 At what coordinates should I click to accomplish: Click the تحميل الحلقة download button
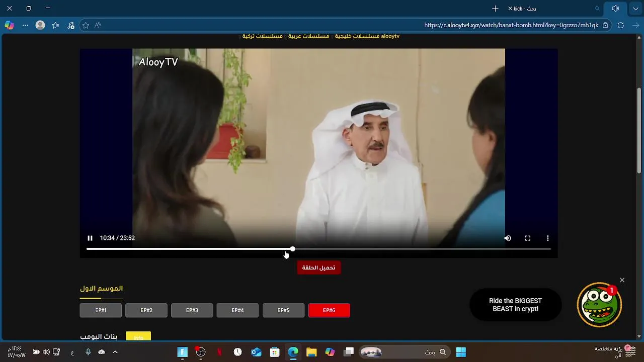coord(318,267)
